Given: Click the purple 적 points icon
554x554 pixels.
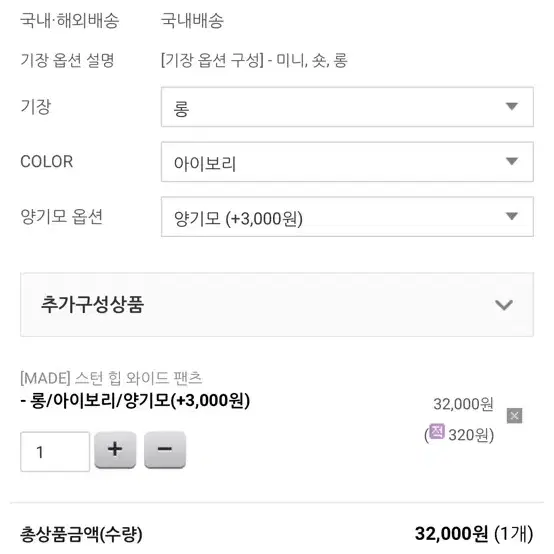Looking at the screenshot, I should click(x=437, y=431).
